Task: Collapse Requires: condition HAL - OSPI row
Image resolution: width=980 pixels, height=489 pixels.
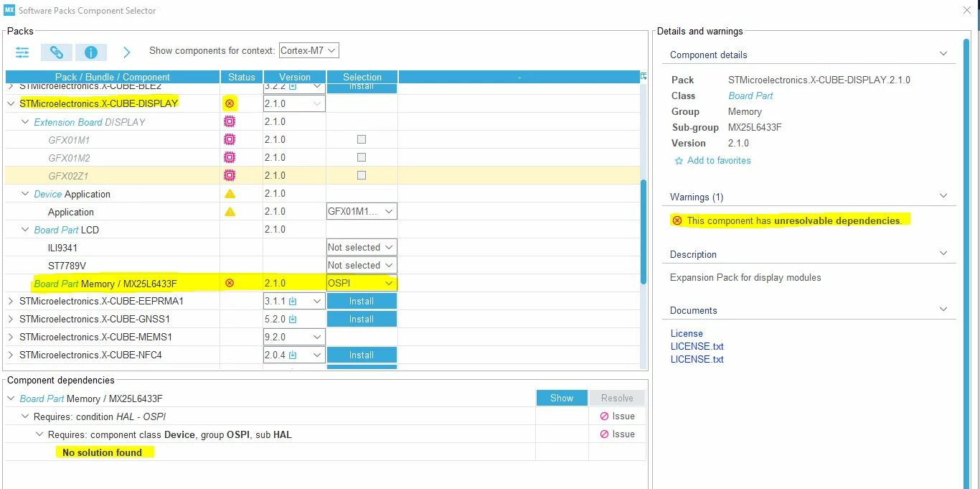Action: click(25, 416)
